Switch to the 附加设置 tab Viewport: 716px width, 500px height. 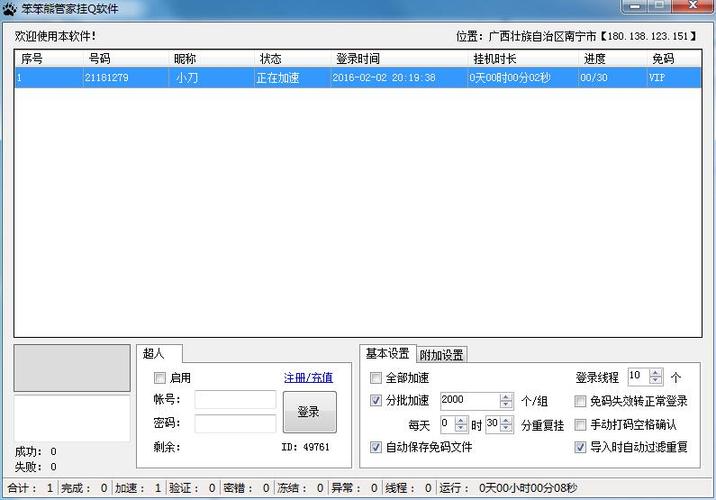click(441, 355)
